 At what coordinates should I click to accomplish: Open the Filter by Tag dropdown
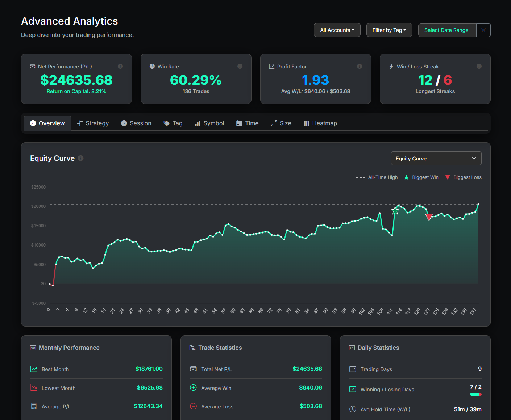(389, 30)
